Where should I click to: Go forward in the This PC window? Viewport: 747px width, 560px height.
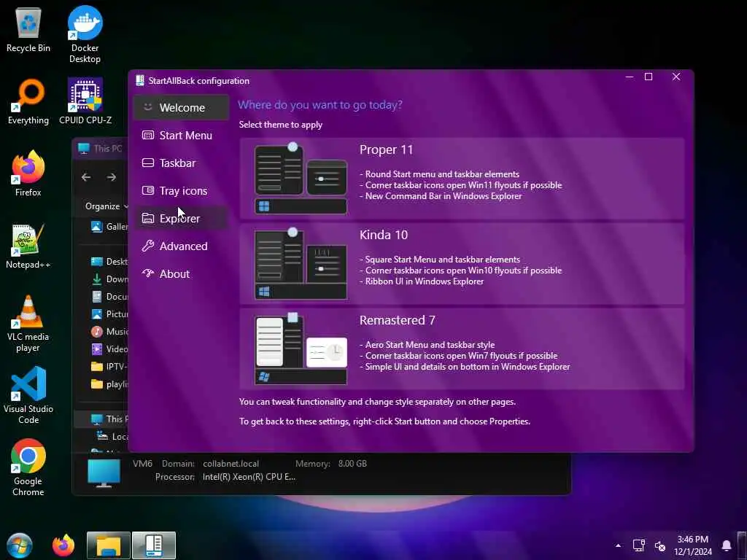pyautogui.click(x=112, y=177)
